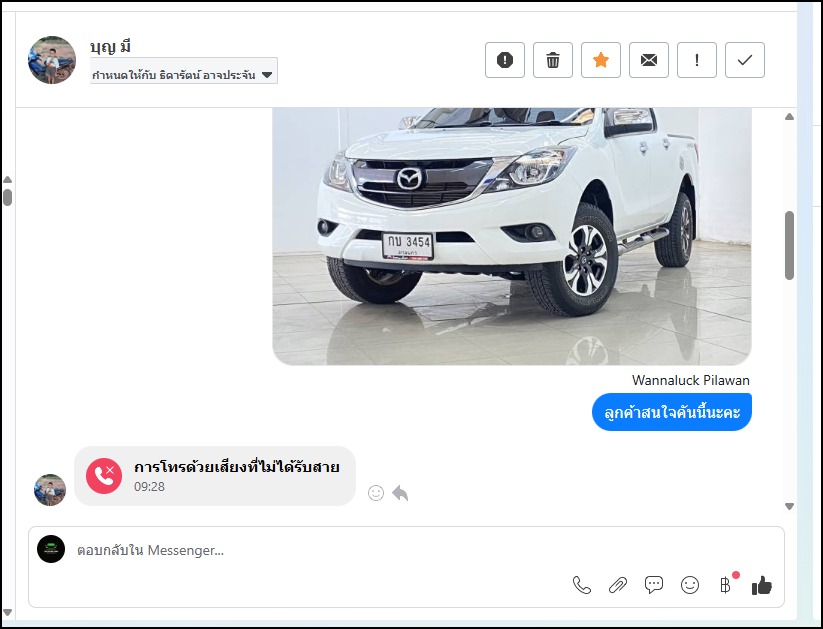Open the white Mazda pickup photo
Image resolution: width=823 pixels, height=629 pixels.
(x=512, y=236)
